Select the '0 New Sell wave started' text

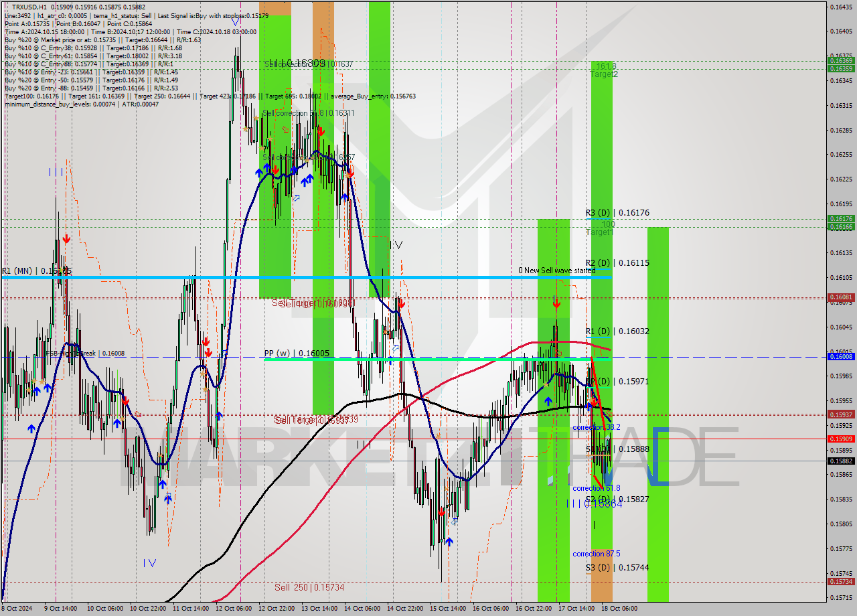pos(556,271)
